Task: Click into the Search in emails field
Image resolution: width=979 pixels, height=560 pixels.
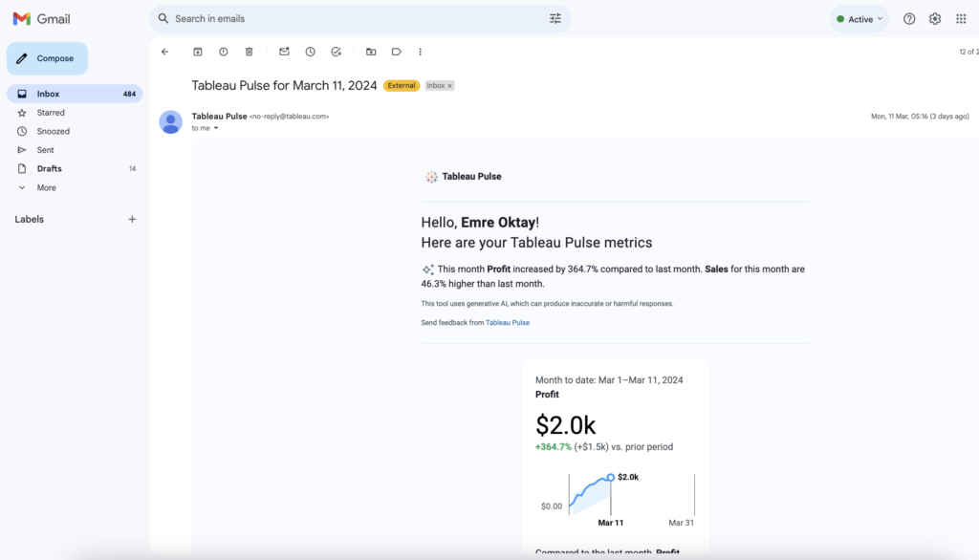Action: click(354, 19)
